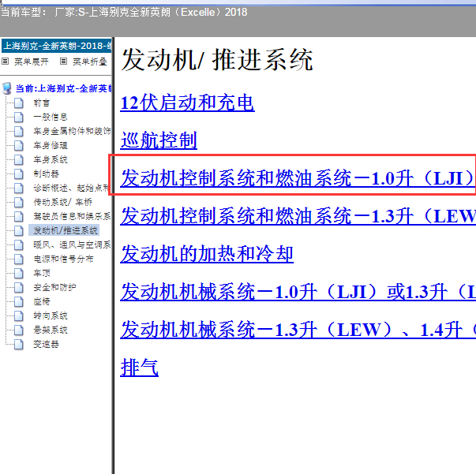Click the page icon next to 车身系统
The height and width of the screenshot is (474, 476).
(19, 159)
